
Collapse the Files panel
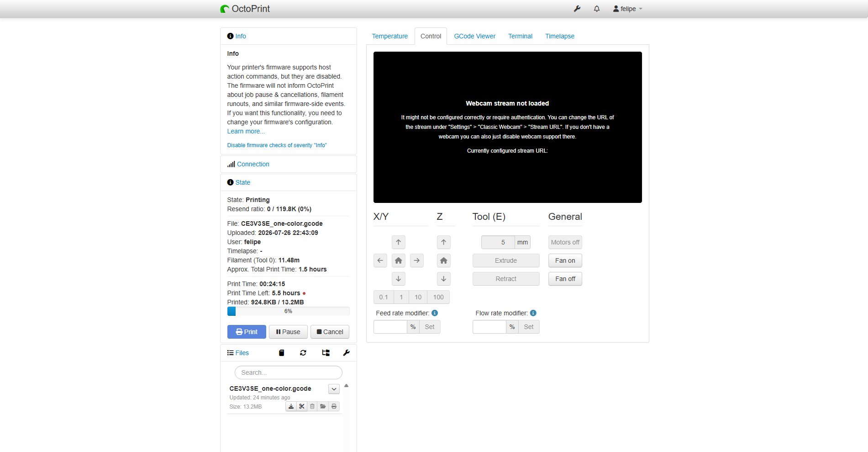click(x=242, y=353)
